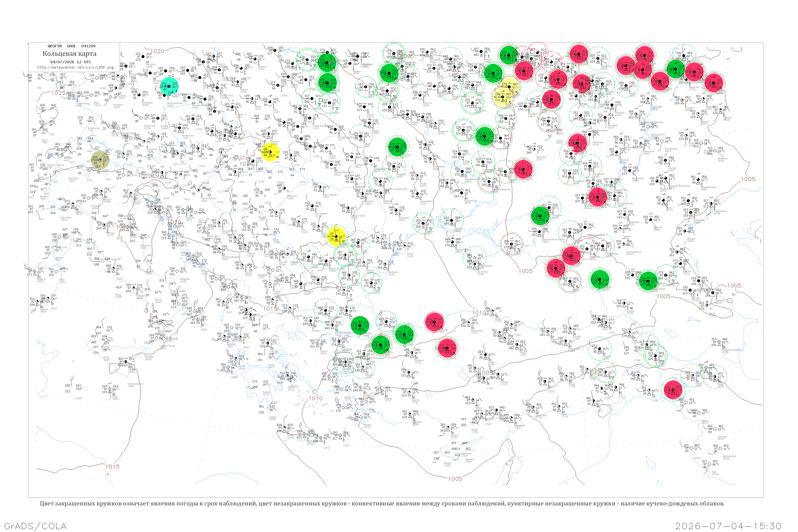Click the Яшкуль station label

tap(657, 228)
